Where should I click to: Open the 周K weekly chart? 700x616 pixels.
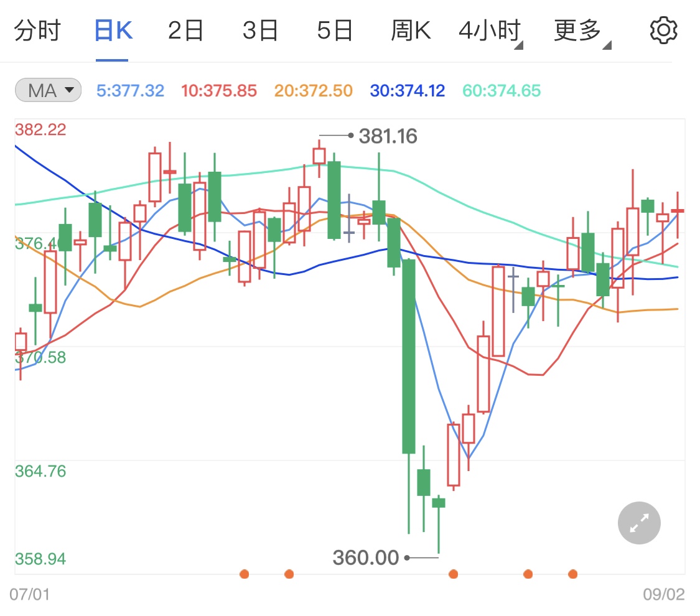click(411, 30)
